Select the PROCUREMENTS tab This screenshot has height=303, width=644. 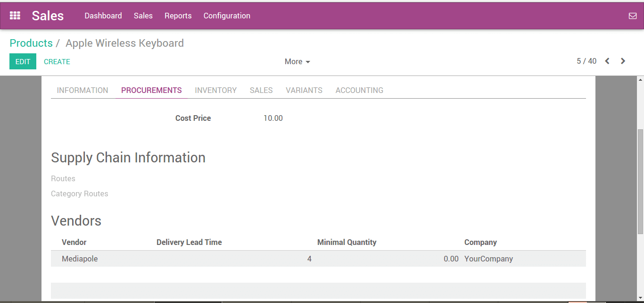point(151,90)
